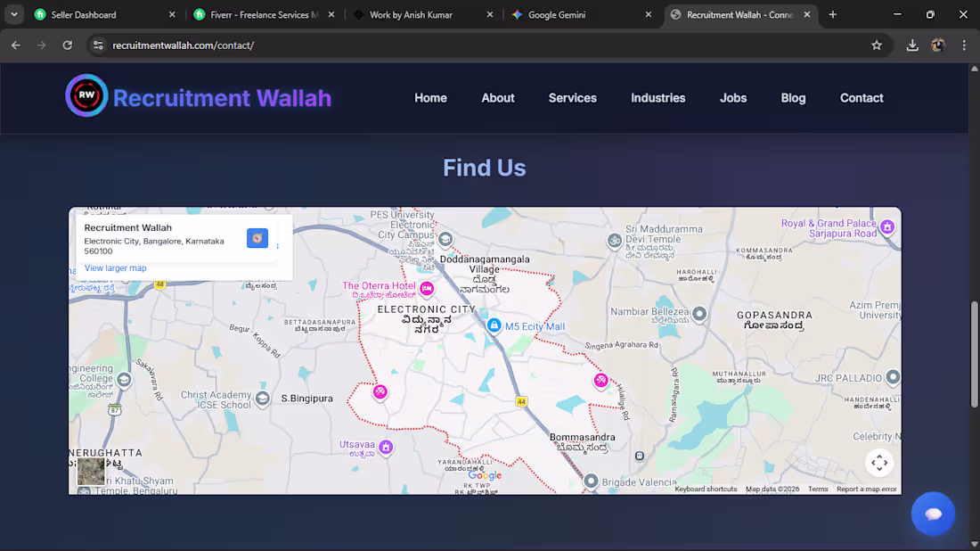Image resolution: width=980 pixels, height=551 pixels.
Task: Switch map to satellite thumbnail view
Action: point(91,471)
